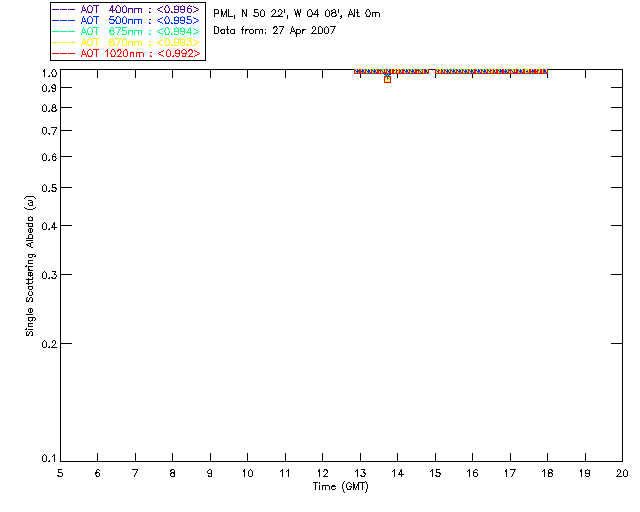The width and height of the screenshot is (640, 512).
Task: Click the 'Data from: 27 Apr 2007' label
Action: pyautogui.click(x=275, y=31)
